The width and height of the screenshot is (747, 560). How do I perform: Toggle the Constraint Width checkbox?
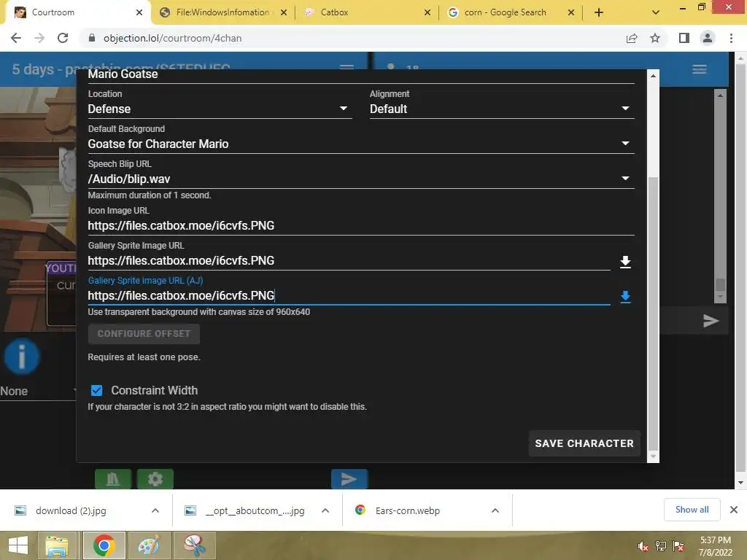[x=96, y=391]
